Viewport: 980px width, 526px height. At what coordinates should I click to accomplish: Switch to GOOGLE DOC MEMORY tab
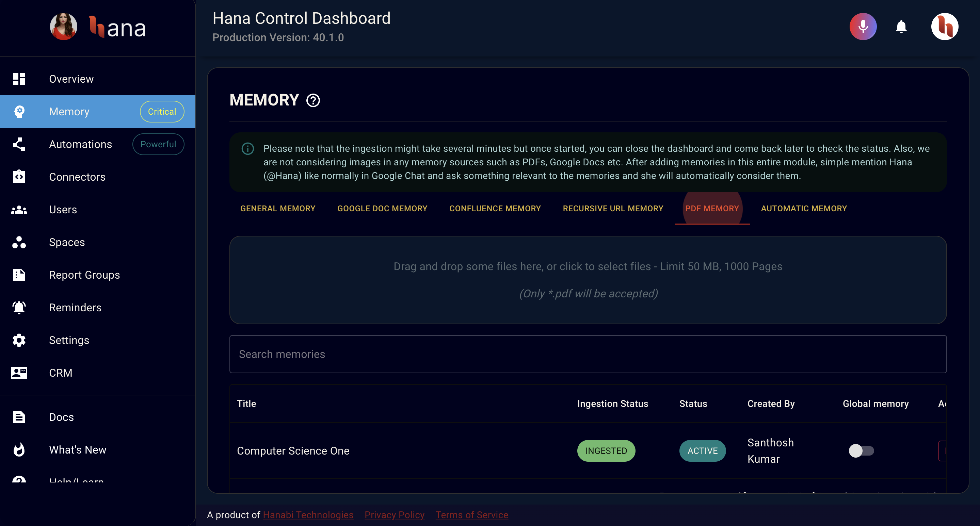point(382,209)
